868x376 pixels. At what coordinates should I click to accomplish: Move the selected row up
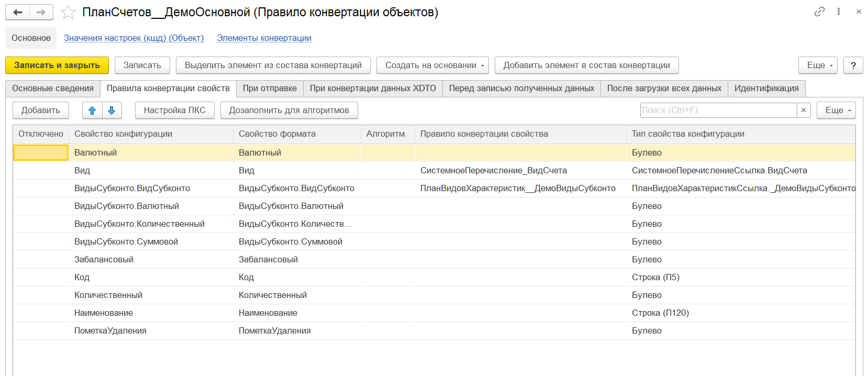pos(92,110)
